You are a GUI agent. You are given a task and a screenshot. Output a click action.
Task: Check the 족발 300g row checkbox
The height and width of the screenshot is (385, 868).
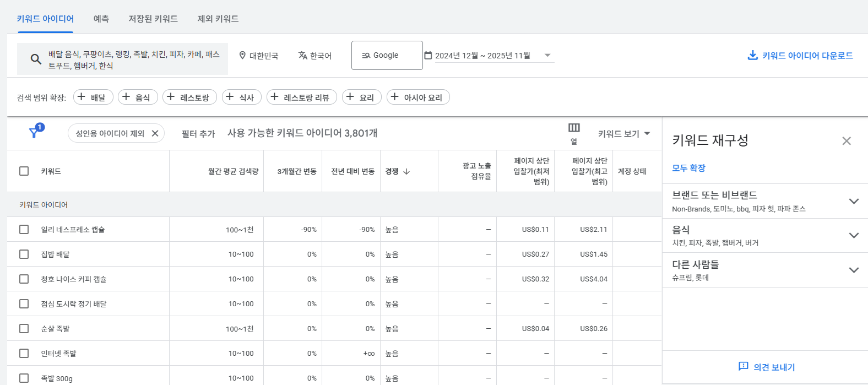pyautogui.click(x=24, y=378)
